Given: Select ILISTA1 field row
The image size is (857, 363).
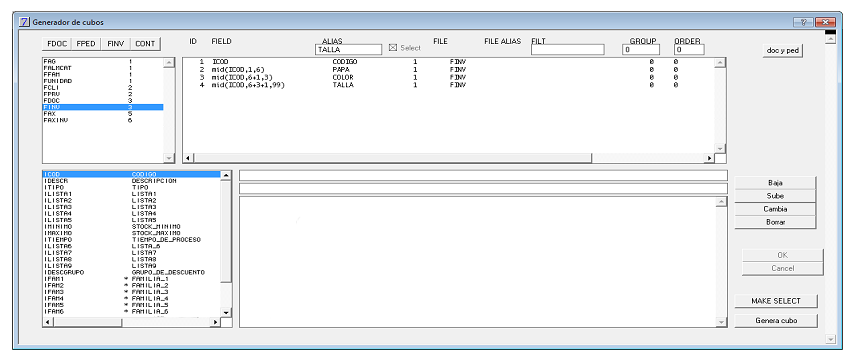Looking at the screenshot, I should point(131,194).
